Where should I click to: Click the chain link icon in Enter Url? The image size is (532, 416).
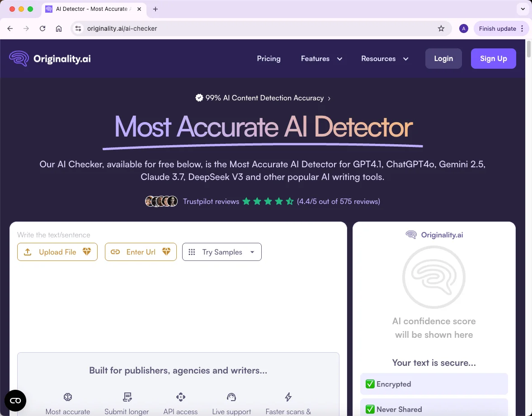[x=115, y=252]
